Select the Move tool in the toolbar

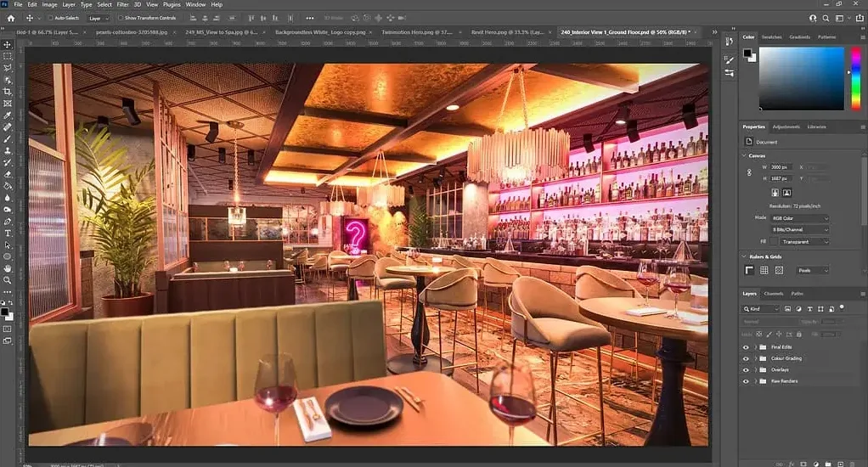point(8,44)
